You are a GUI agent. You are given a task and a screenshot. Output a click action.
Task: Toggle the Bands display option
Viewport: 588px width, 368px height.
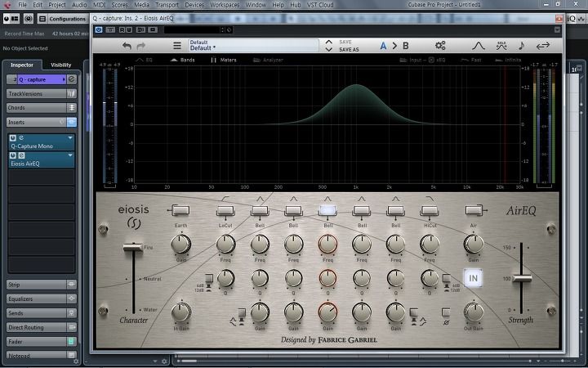point(183,60)
